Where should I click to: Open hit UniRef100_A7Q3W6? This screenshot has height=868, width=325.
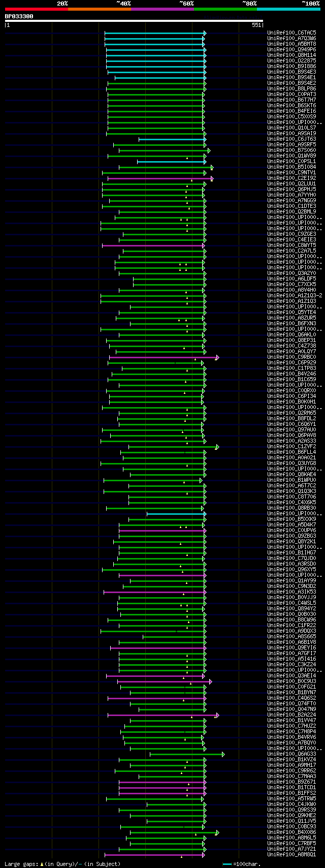point(291,39)
